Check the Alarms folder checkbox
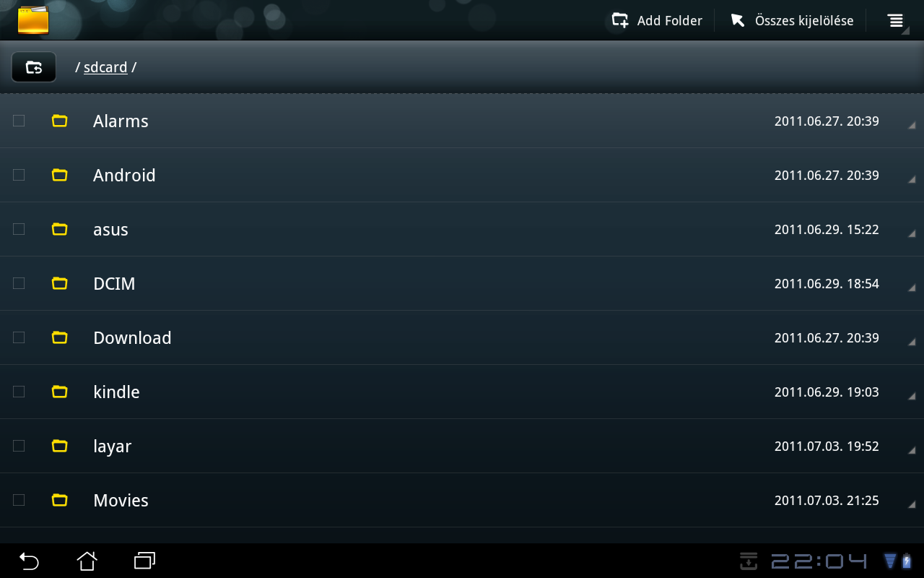Viewport: 924px width, 578px height. pyautogui.click(x=19, y=121)
